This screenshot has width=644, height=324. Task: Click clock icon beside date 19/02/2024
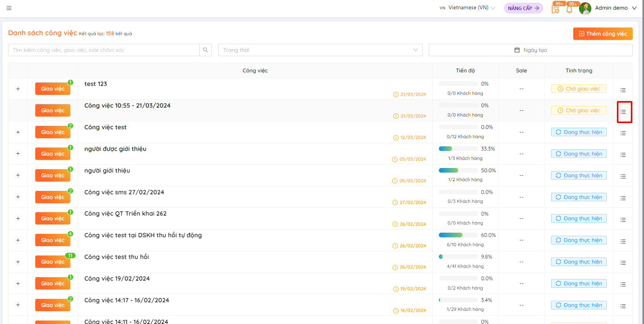[396, 289]
